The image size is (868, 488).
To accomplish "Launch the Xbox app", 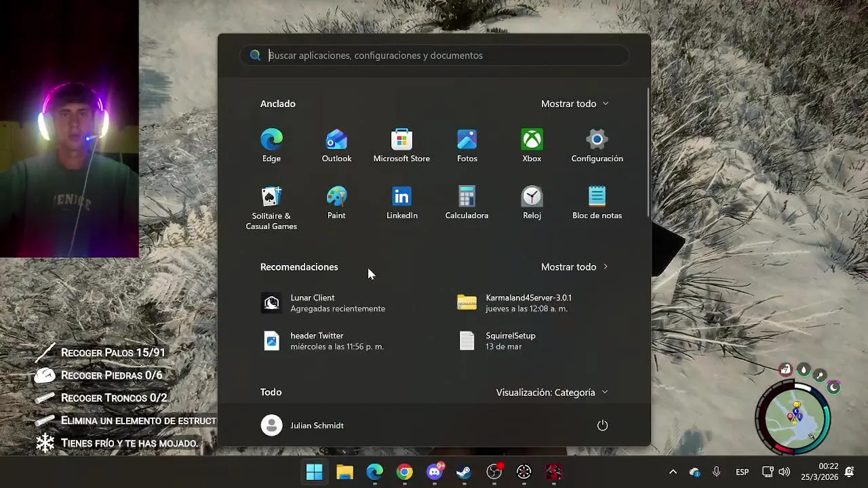I will coord(532,146).
